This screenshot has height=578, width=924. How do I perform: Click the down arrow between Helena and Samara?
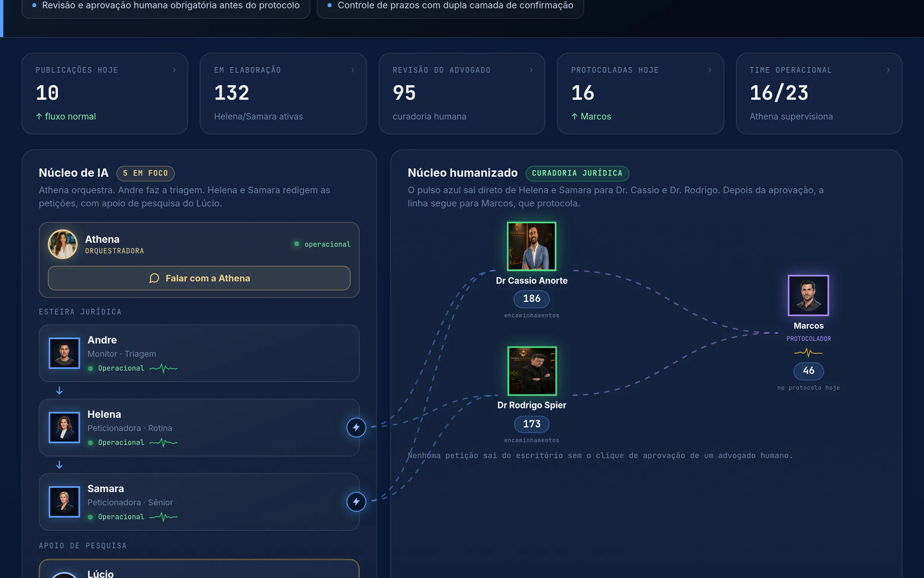(x=59, y=465)
